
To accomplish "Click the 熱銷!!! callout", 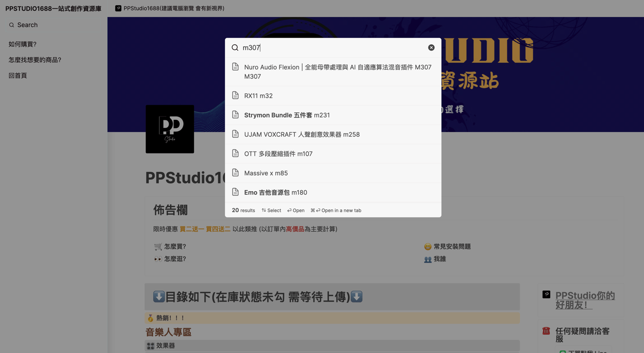I will (332, 318).
